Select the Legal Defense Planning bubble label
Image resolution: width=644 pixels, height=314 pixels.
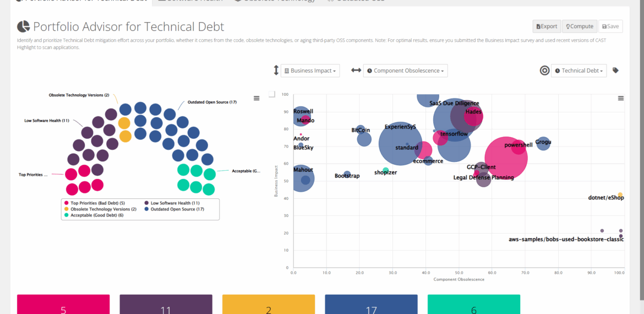pyautogui.click(x=483, y=177)
